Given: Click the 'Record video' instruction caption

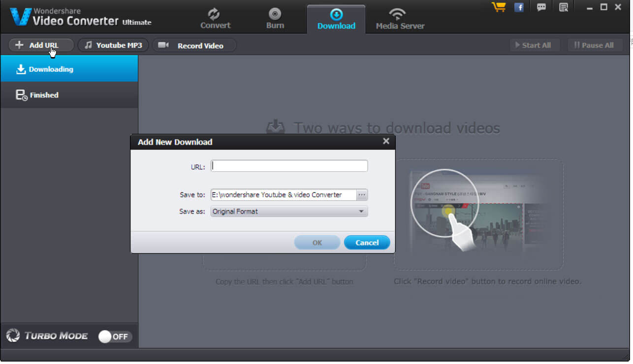Looking at the screenshot, I should 488,282.
